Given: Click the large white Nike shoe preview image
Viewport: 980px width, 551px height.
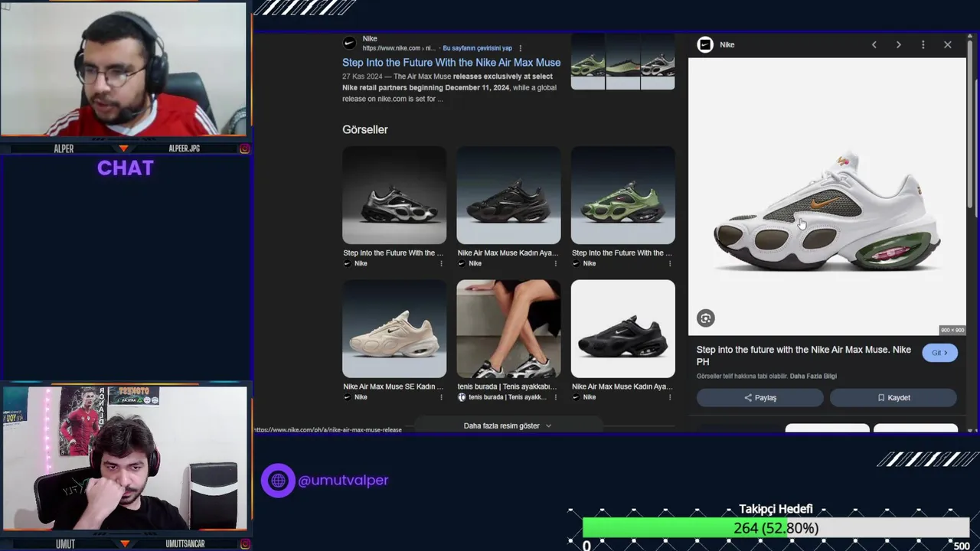Looking at the screenshot, I should tap(827, 197).
